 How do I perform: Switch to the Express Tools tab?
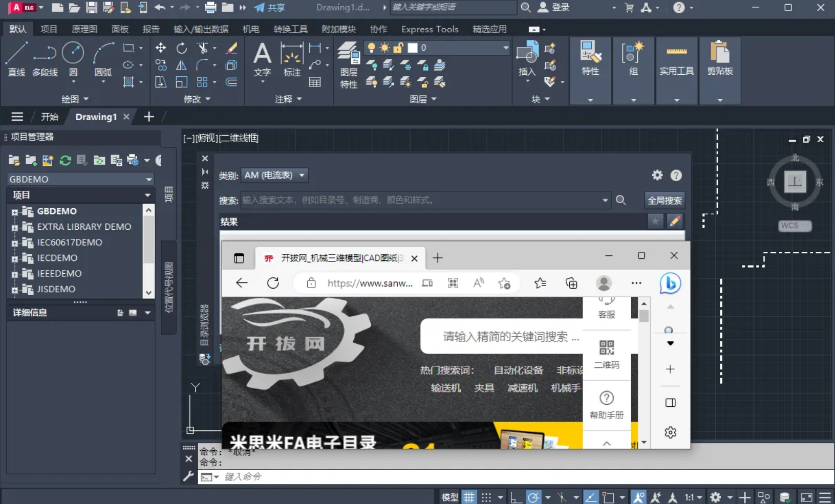click(x=430, y=29)
